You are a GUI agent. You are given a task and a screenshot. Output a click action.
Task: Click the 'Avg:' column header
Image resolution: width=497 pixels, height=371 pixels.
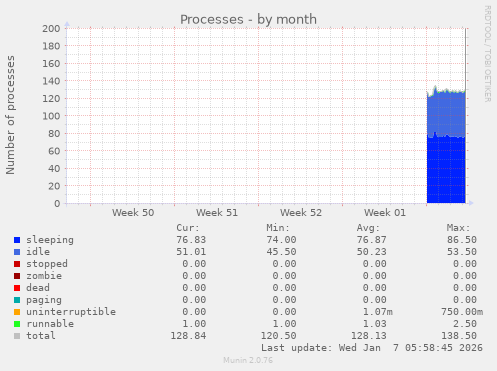(368, 228)
